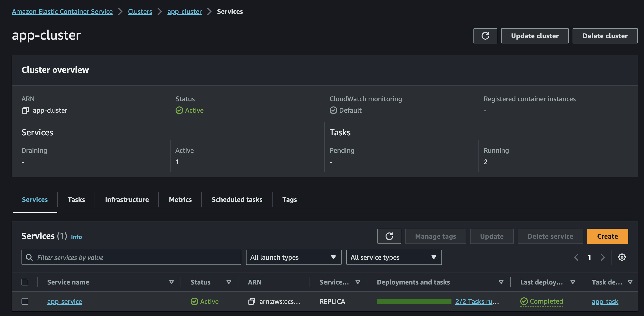644x316 pixels.
Task: Click Running tasks value 2
Action: click(485, 162)
